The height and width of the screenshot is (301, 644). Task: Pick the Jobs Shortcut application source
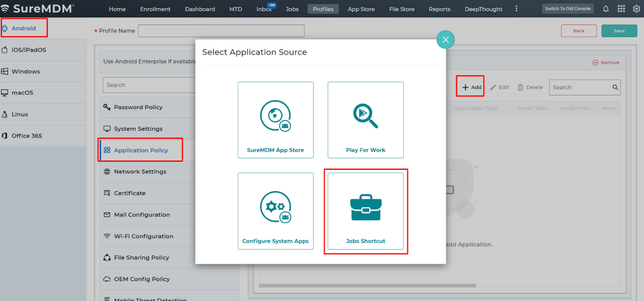[x=365, y=211]
